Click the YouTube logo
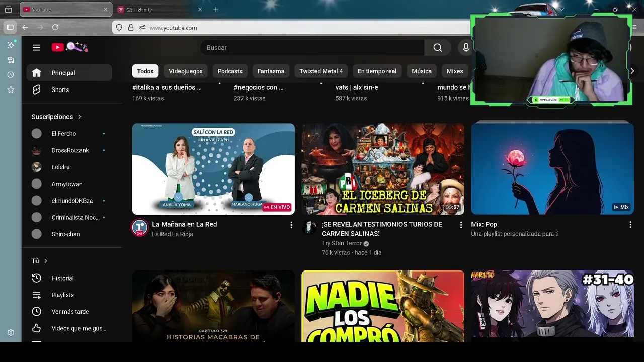This screenshot has height=362, width=644. click(x=69, y=47)
